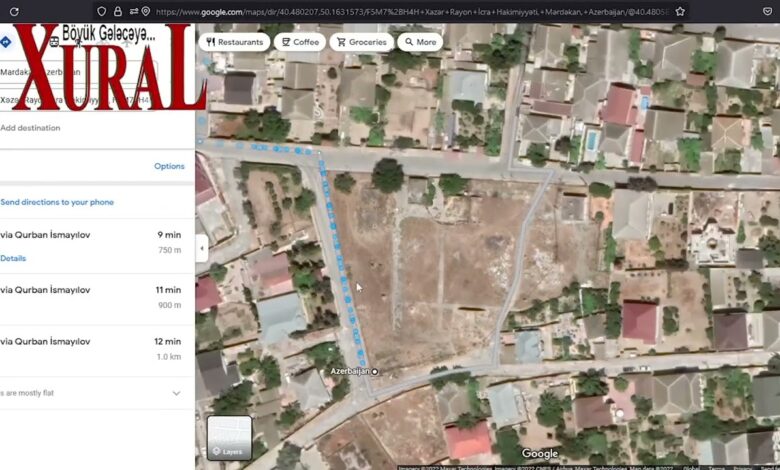Search nearby Restaurants
Image resolution: width=780 pixels, height=470 pixels.
(x=234, y=42)
